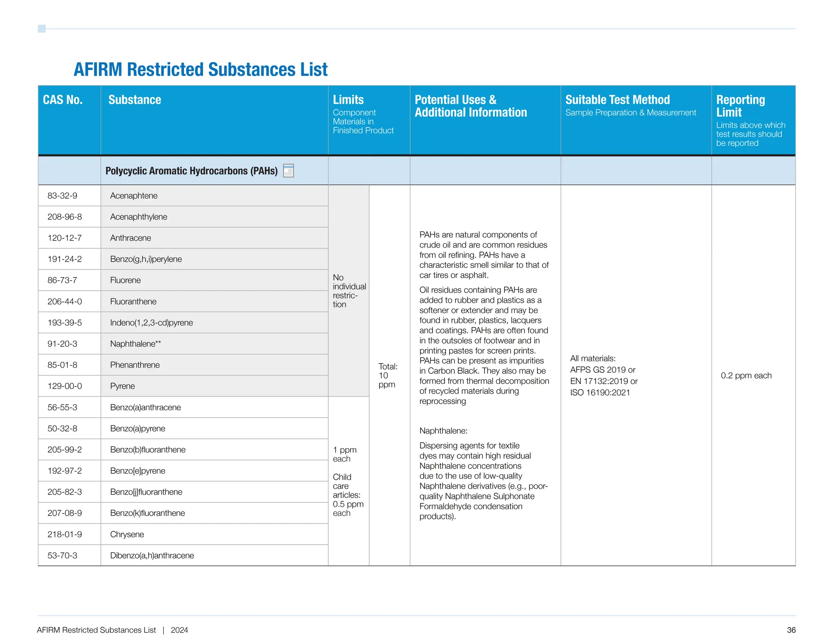
Task: Click the Benzo(a)pyrene row
Action: 138,429
